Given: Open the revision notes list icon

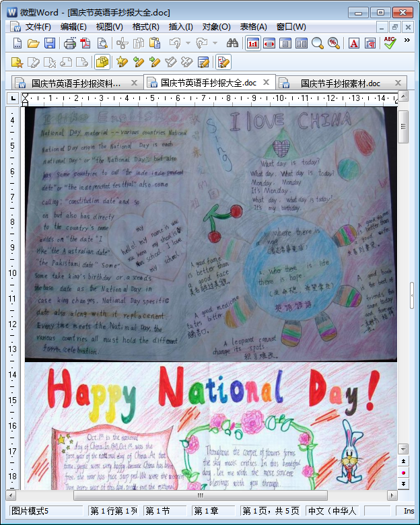Looking at the screenshot, I should (203, 63).
